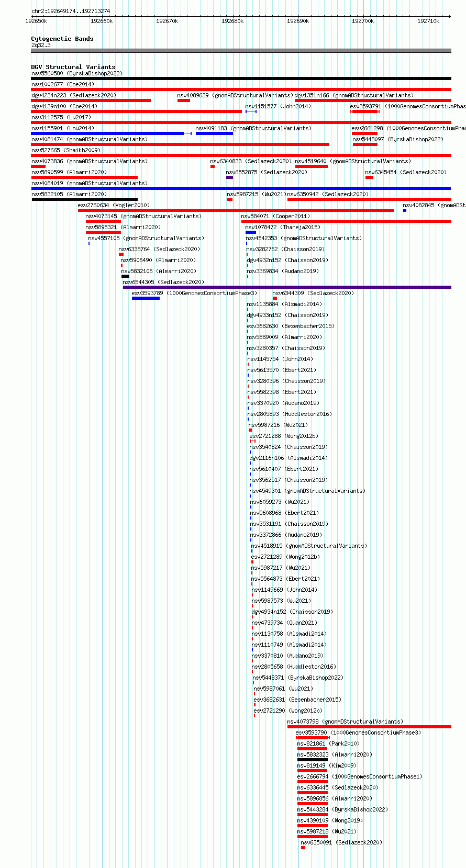
Task: Select nsv2805893 (Huddleston2016) variant
Action: pyautogui.click(x=290, y=414)
